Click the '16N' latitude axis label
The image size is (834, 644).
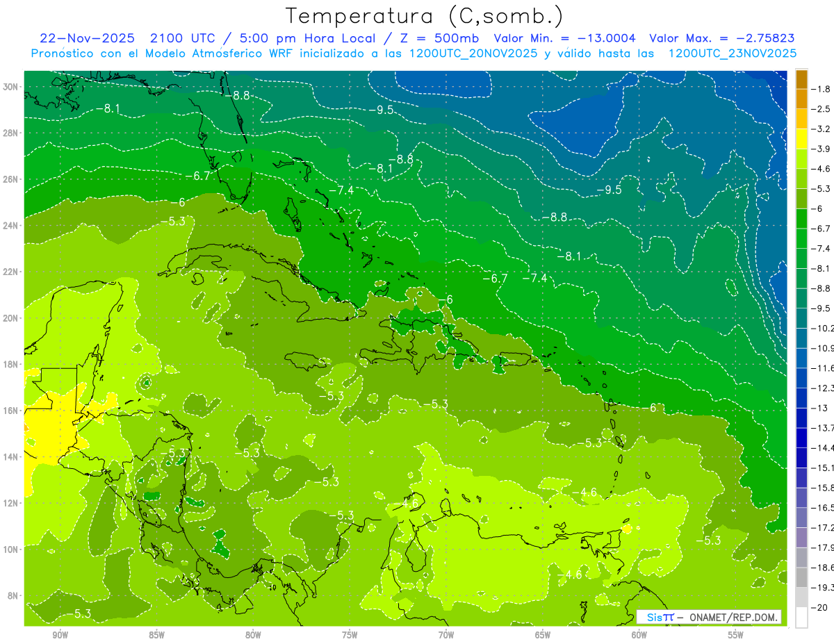pos(11,411)
